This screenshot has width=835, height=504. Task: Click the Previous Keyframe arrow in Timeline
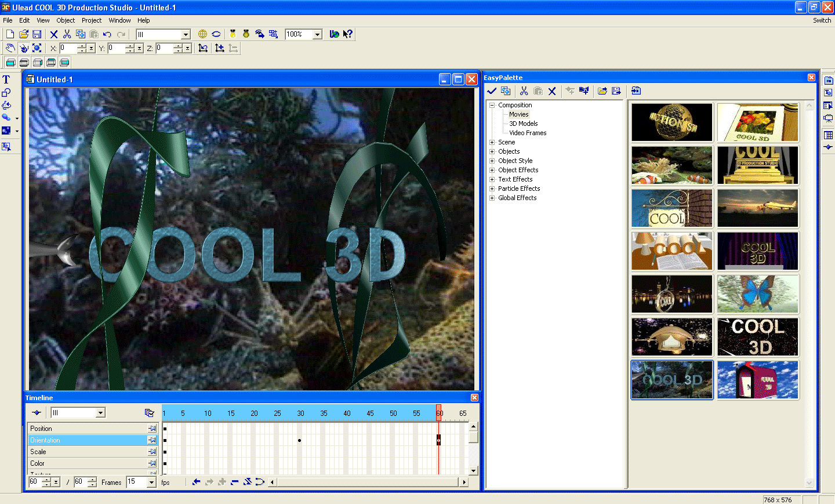coord(196,482)
